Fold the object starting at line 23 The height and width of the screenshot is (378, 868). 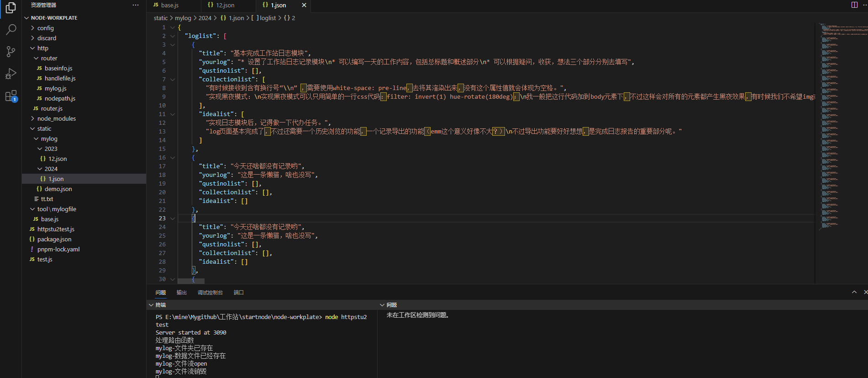173,218
